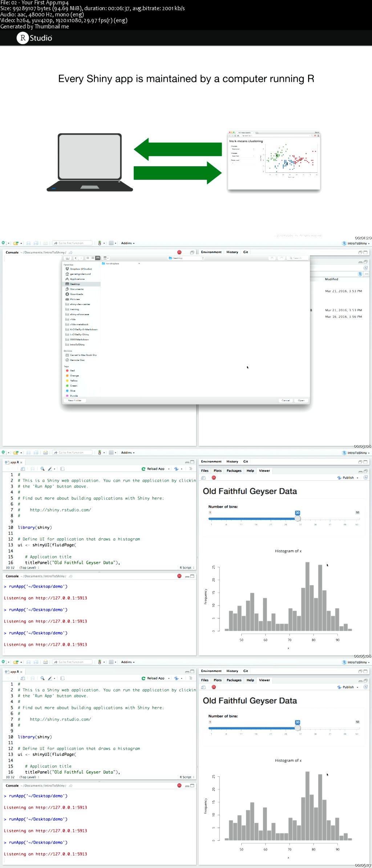Click Publish in the 00:05:08 frame viewer
372x868 pixels.
pyautogui.click(x=345, y=478)
